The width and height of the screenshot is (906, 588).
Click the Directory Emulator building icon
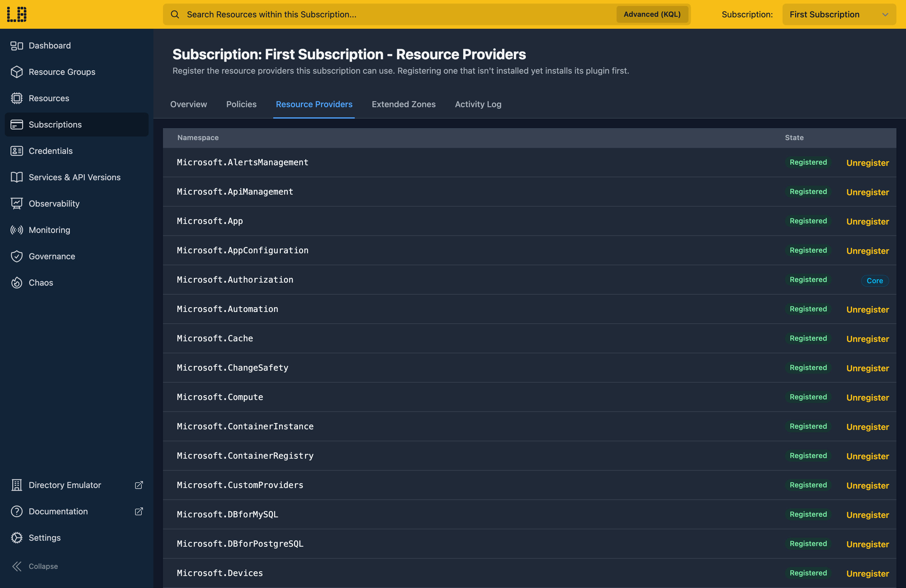pos(17,485)
